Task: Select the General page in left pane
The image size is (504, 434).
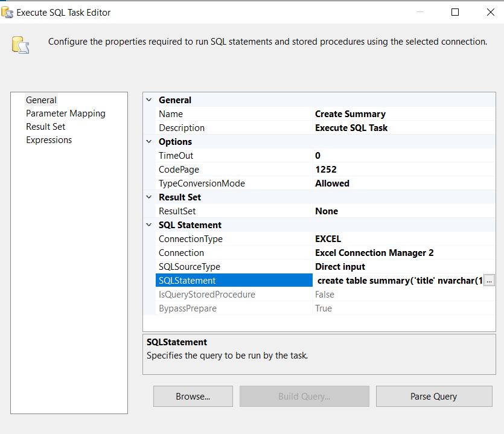Action: click(41, 100)
